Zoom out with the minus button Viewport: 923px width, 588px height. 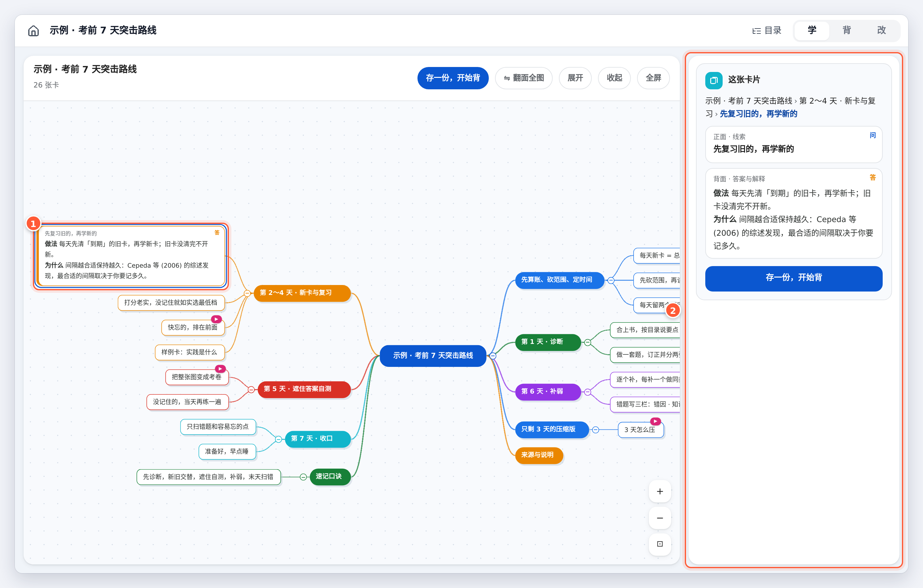660,518
